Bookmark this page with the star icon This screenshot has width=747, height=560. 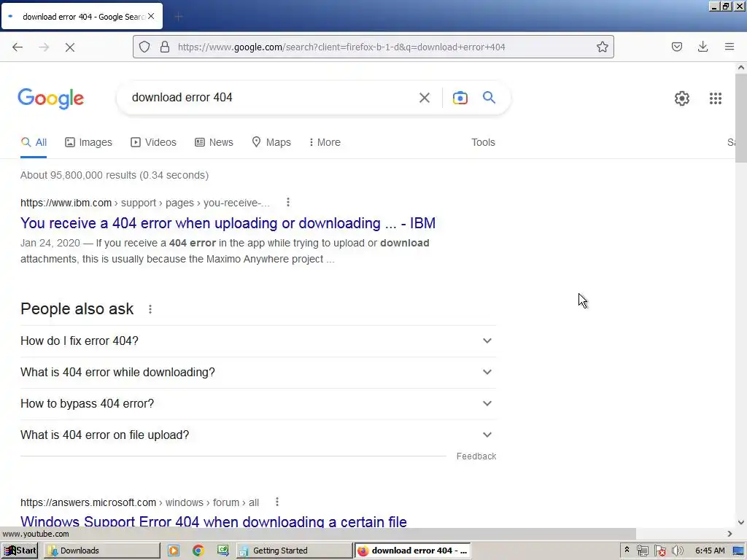coord(602,47)
